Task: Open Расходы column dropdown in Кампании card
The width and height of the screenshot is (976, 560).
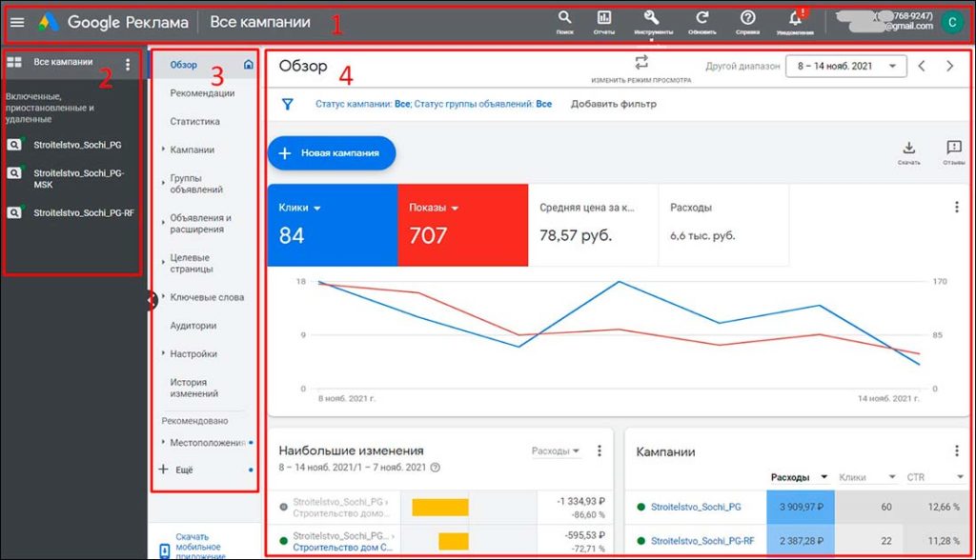Action: [823, 477]
